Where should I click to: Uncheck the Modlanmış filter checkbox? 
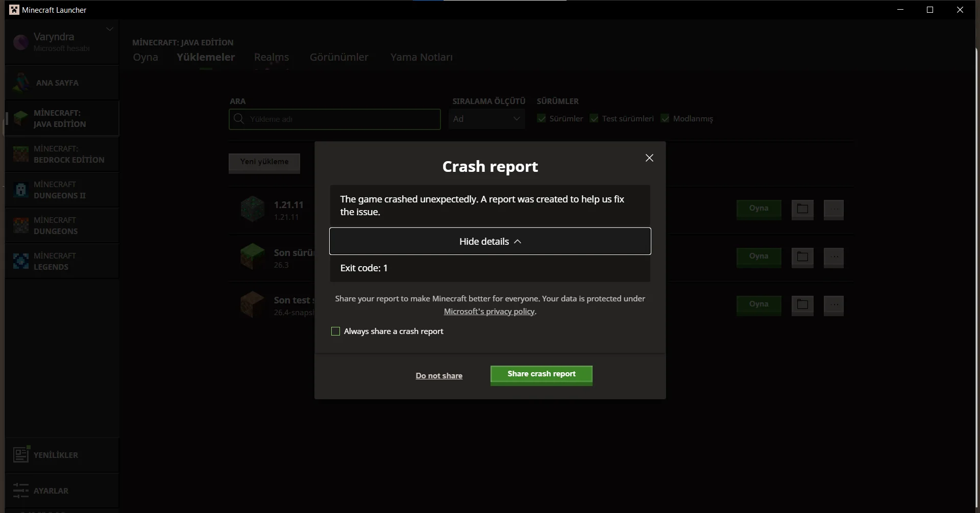tap(665, 118)
